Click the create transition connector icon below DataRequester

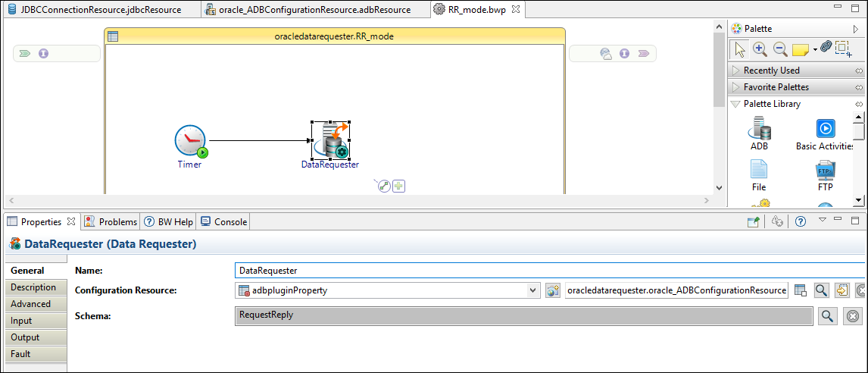[x=384, y=186]
